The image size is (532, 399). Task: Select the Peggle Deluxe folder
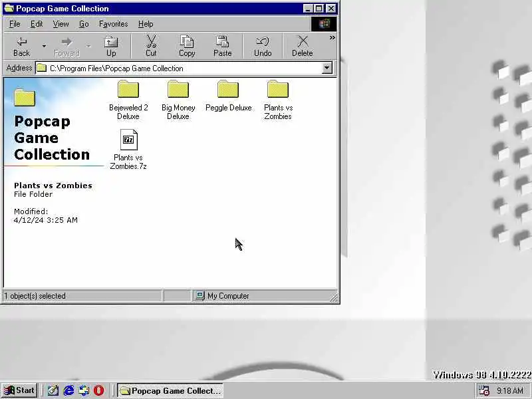228,96
